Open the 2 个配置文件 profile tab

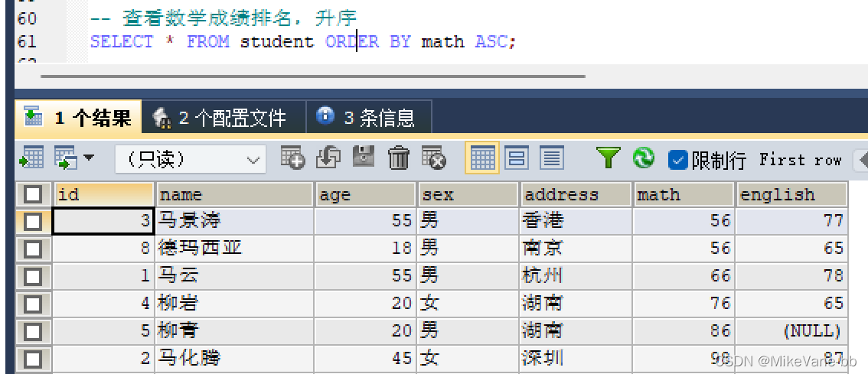coord(224,117)
